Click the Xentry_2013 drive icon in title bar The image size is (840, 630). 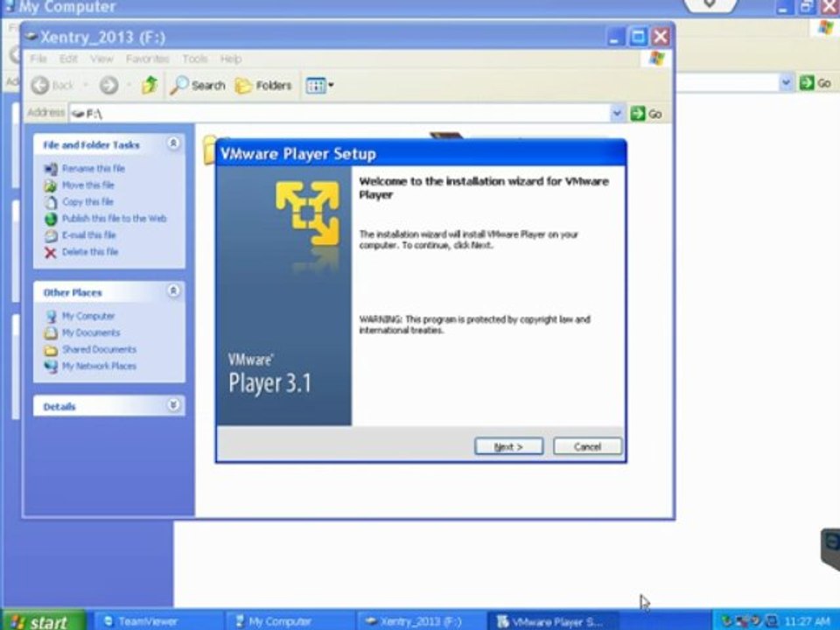(31, 36)
